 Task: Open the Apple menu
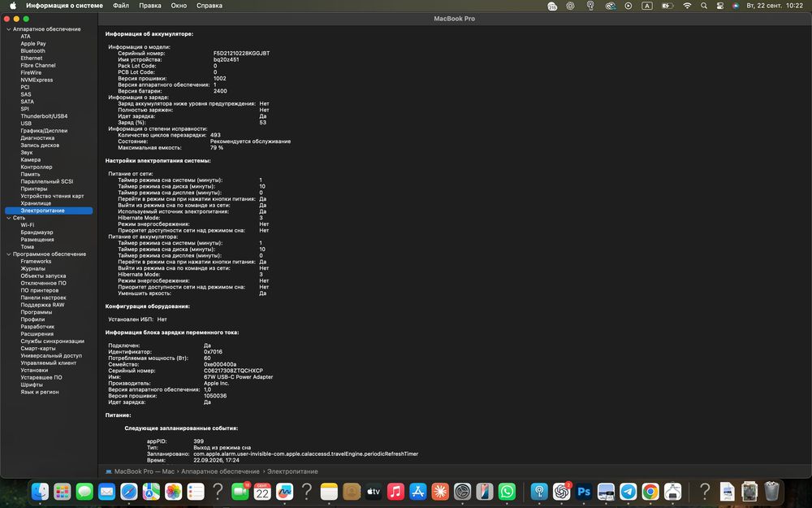(13, 6)
